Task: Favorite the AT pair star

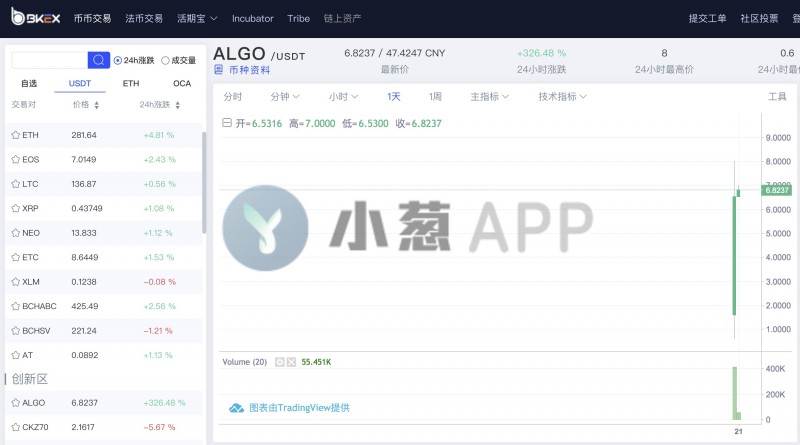Action: (16, 356)
